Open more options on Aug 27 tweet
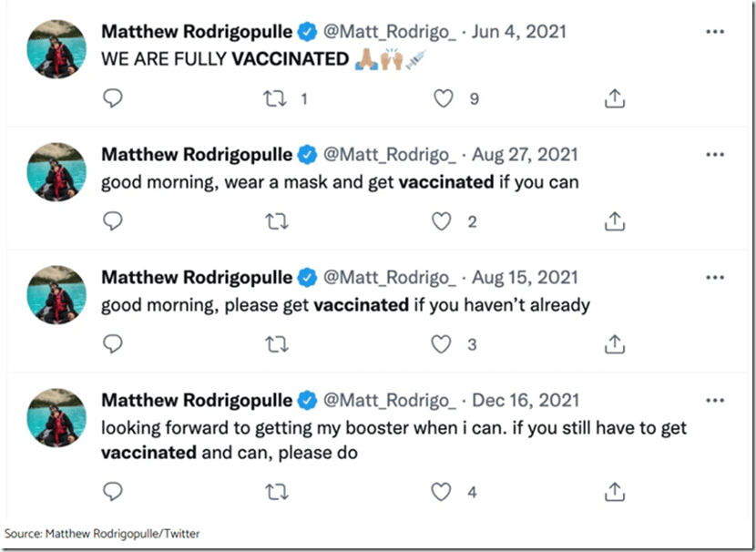The image size is (756, 552). (x=715, y=155)
